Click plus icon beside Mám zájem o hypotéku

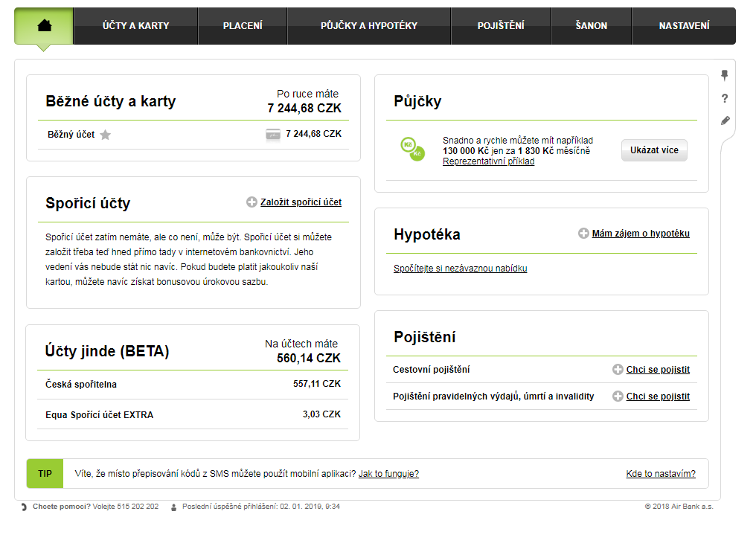[583, 234]
